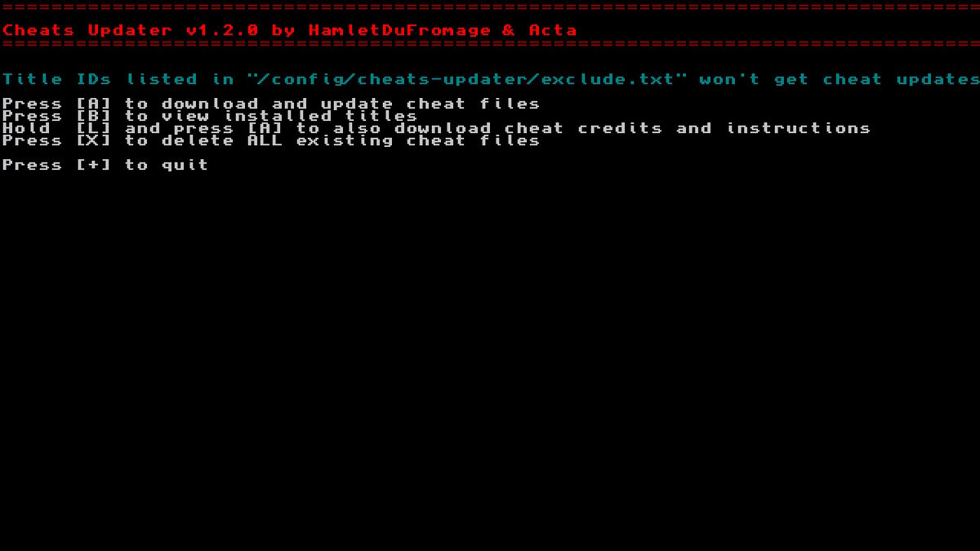980x551 pixels.
Task: Select 'download and update cheat files' text
Action: click(350, 104)
